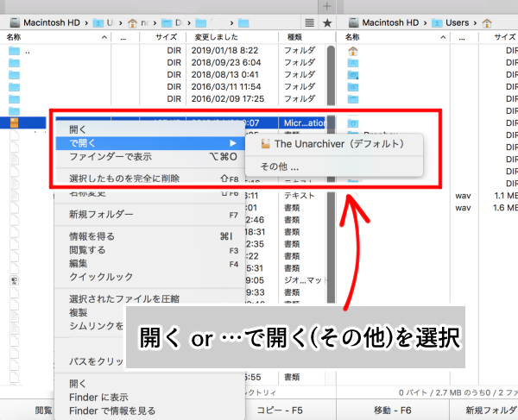Toggle sort arrow on right pane 名称 header
The width and height of the screenshot is (518, 420).
pos(443,37)
